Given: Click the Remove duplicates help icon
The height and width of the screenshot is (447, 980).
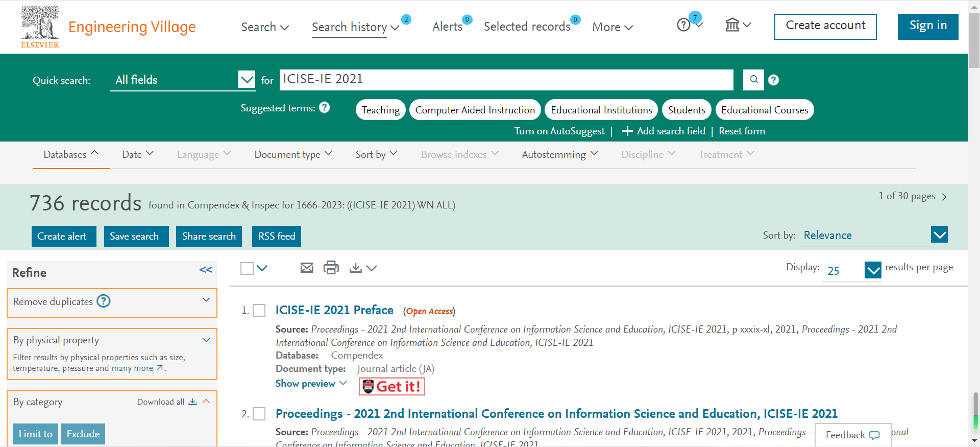Looking at the screenshot, I should [104, 301].
